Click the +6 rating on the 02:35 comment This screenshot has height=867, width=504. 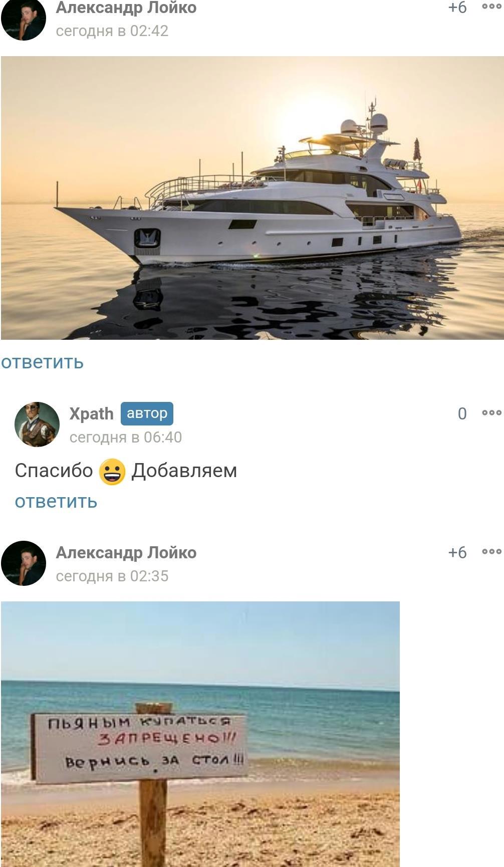point(457,552)
